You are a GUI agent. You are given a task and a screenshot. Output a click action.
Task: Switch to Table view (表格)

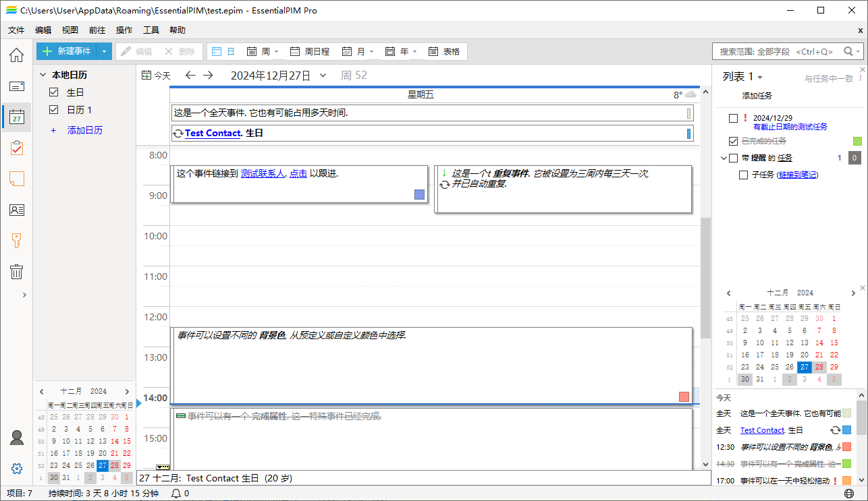tap(444, 51)
